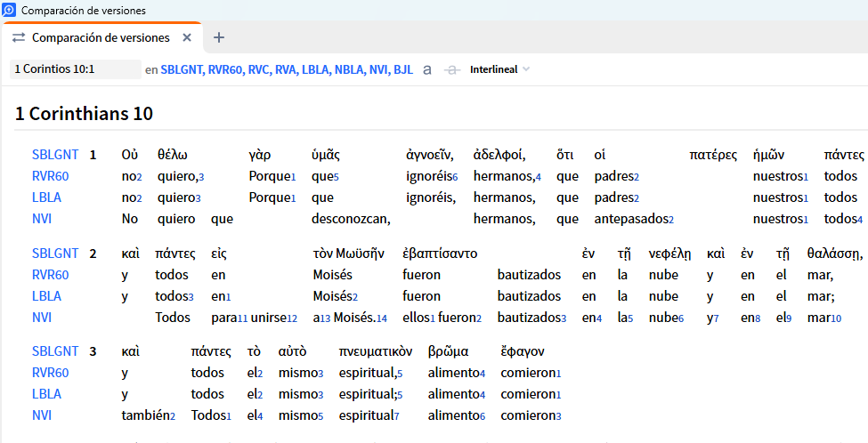This screenshot has height=443, width=868.
Task: Click 'ignoréis' in the RVR60 row
Action: (429, 176)
